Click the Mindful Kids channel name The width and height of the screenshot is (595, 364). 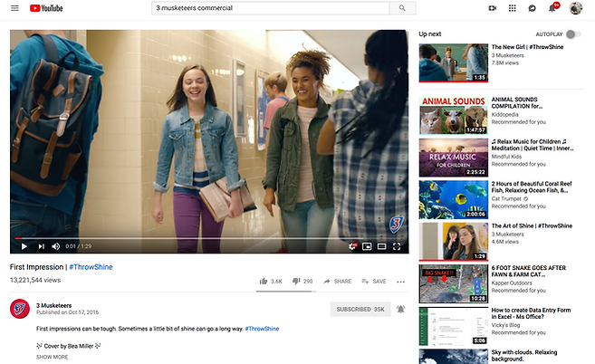click(506, 157)
